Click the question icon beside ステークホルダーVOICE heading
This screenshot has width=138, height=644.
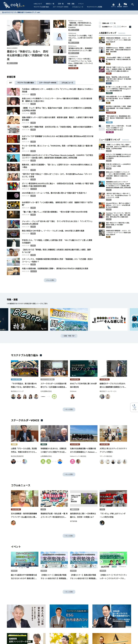[42, 420]
